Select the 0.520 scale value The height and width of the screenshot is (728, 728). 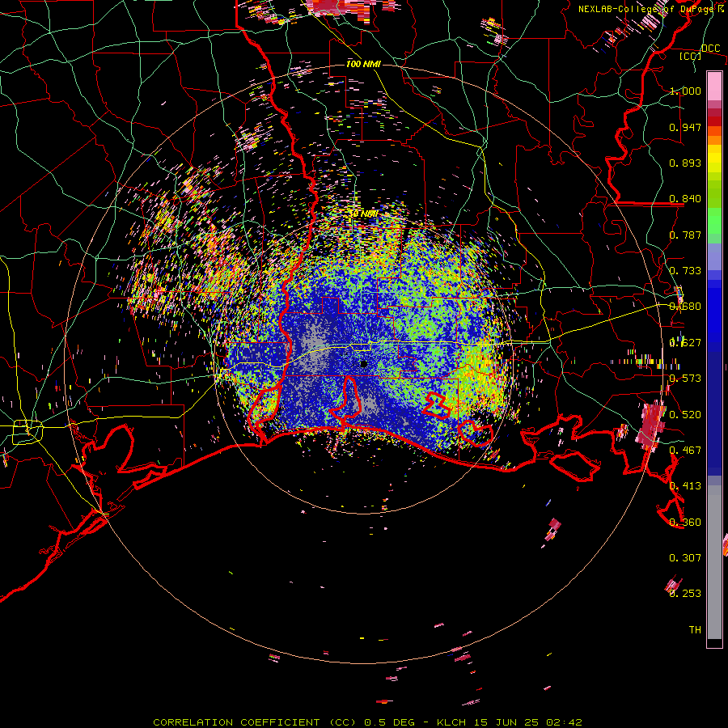click(x=685, y=415)
